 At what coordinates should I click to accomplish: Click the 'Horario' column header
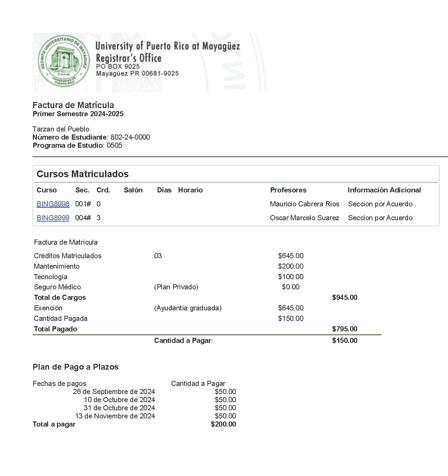point(190,190)
